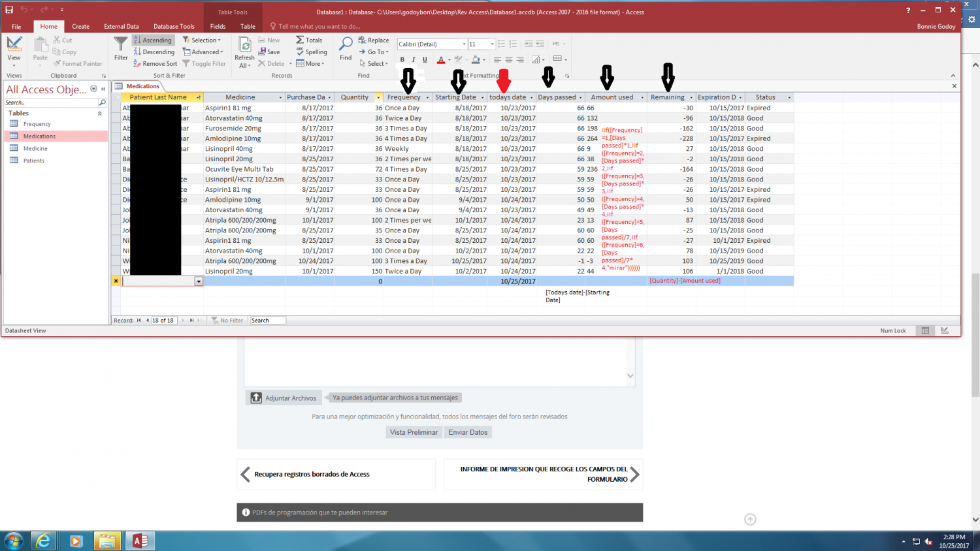Switch to Datasheet View icon in status bar
Image resolution: width=980 pixels, height=551 pixels.
[x=925, y=331]
